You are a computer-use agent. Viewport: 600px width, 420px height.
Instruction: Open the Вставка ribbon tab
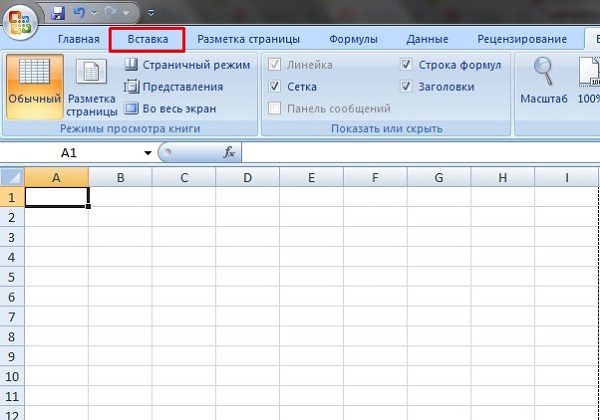tap(148, 39)
